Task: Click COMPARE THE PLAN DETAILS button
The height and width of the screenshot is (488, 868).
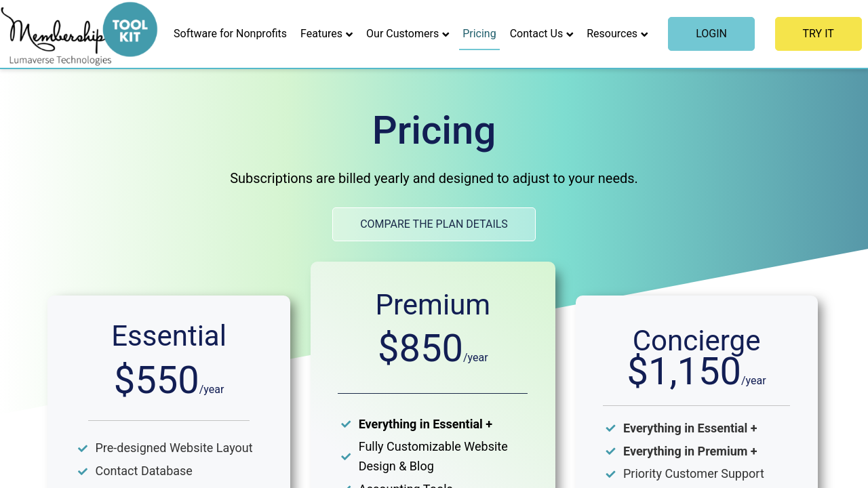Action: click(x=434, y=224)
